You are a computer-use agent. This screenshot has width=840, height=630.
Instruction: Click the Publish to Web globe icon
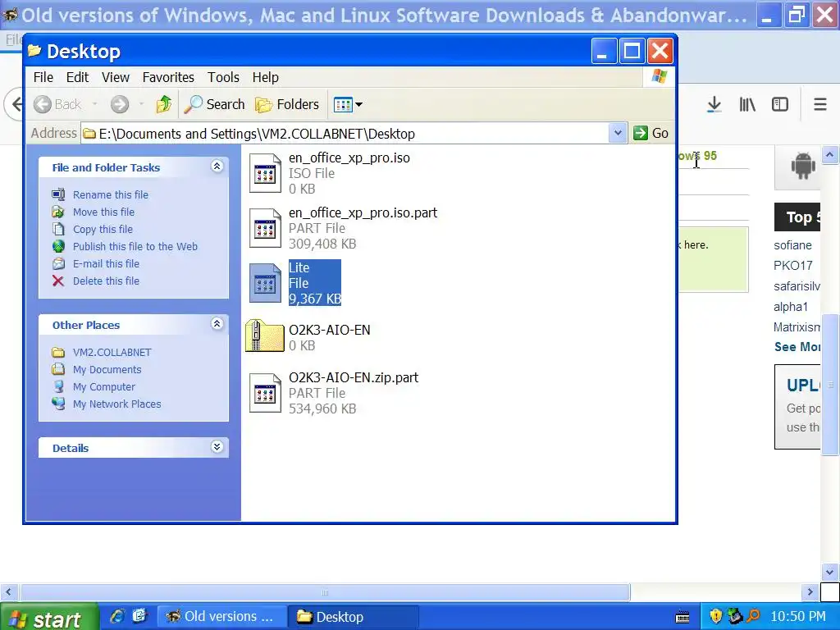tap(58, 246)
